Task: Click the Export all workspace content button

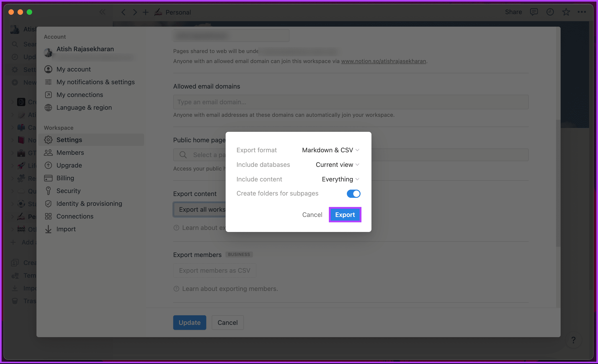Action: [x=199, y=209]
